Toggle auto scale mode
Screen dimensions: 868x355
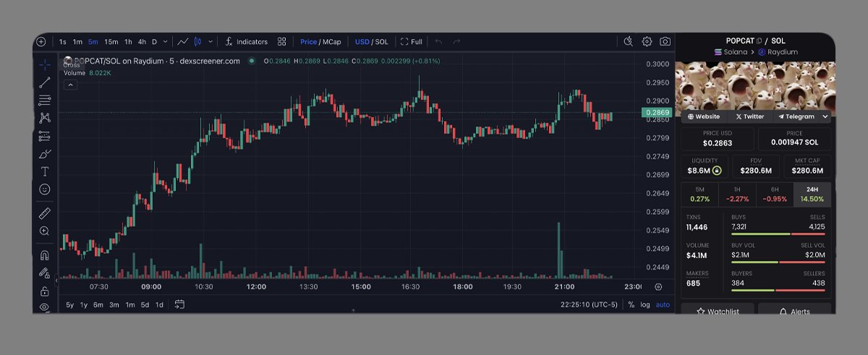pos(663,304)
